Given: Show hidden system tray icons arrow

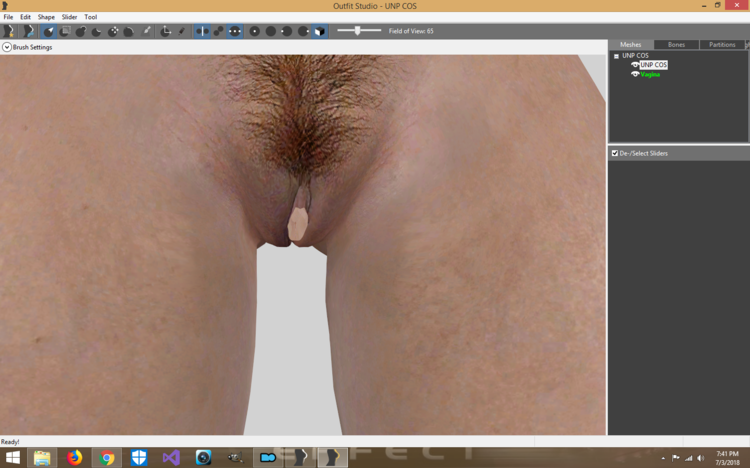Looking at the screenshot, I should click(663, 458).
